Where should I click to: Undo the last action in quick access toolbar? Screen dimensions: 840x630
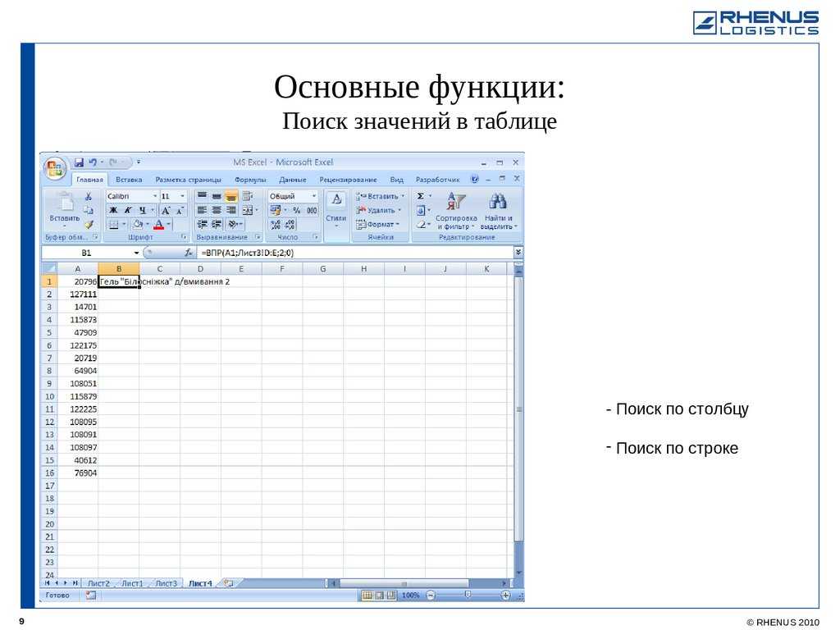[93, 162]
